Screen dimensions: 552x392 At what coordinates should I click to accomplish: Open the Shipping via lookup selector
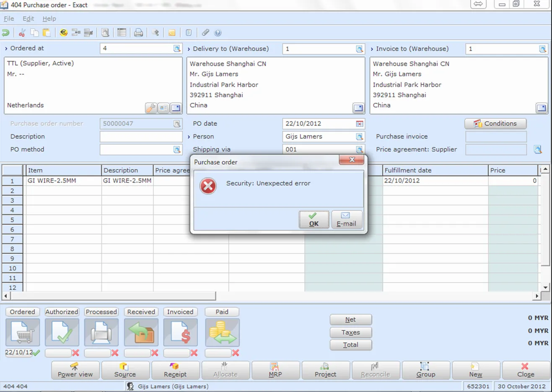tap(359, 150)
